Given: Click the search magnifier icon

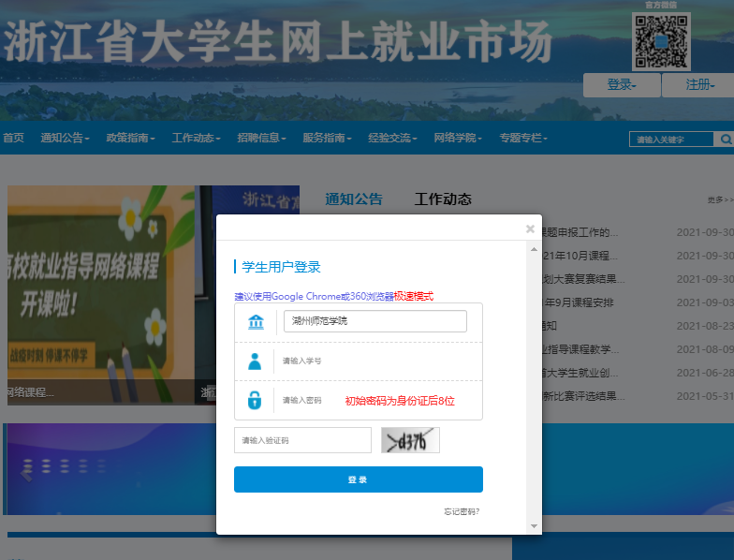Looking at the screenshot, I should 725,140.
